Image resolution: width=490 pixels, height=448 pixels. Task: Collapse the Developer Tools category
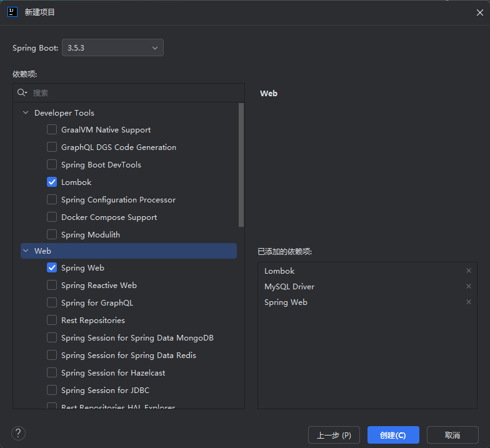[x=26, y=113]
